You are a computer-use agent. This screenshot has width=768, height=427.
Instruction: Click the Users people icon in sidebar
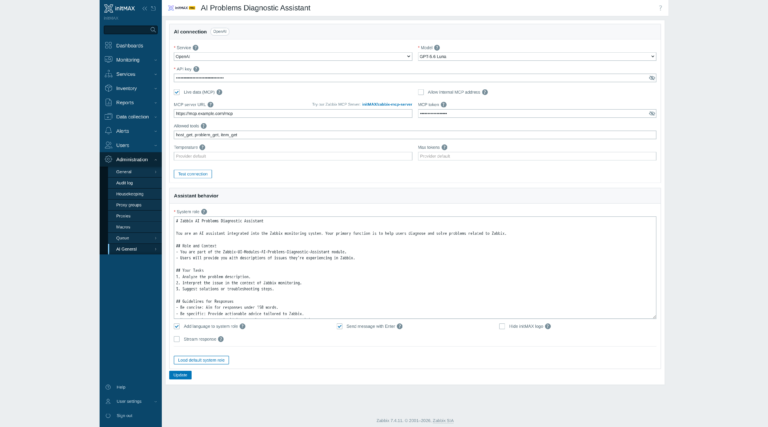pos(108,145)
